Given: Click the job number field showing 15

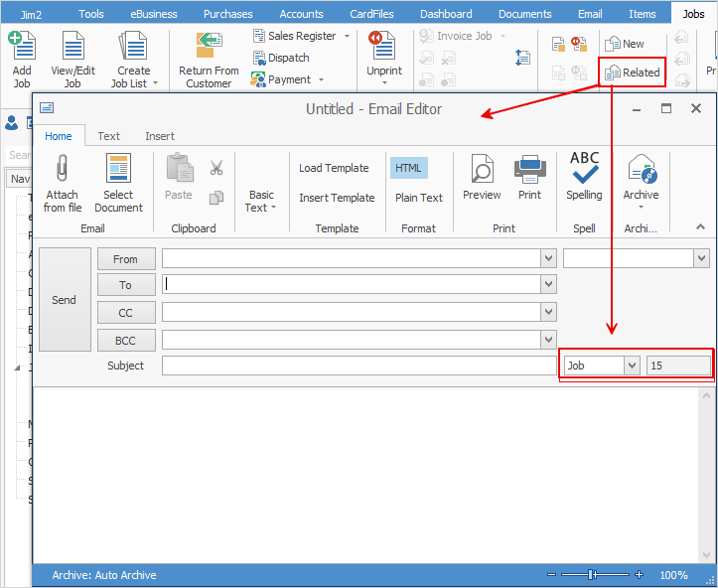Looking at the screenshot, I should [678, 366].
